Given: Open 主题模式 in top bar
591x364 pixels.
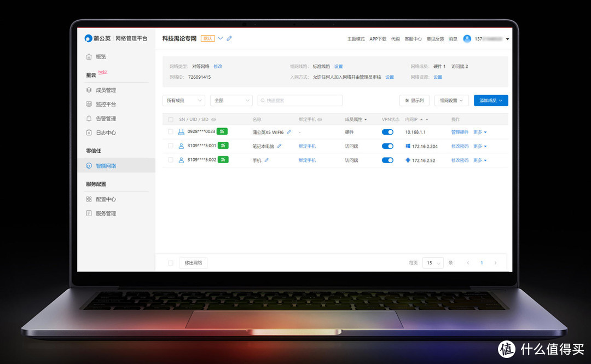Looking at the screenshot, I should (x=356, y=39).
